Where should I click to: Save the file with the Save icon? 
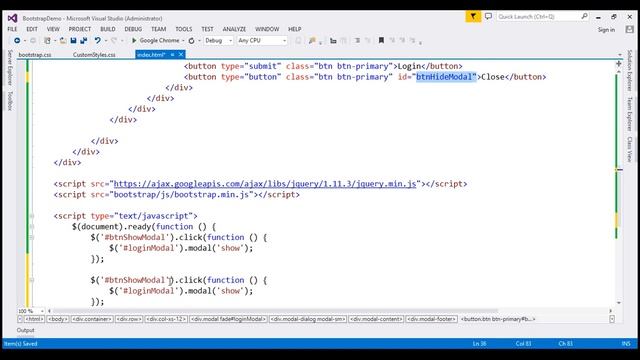pyautogui.click(x=73, y=40)
